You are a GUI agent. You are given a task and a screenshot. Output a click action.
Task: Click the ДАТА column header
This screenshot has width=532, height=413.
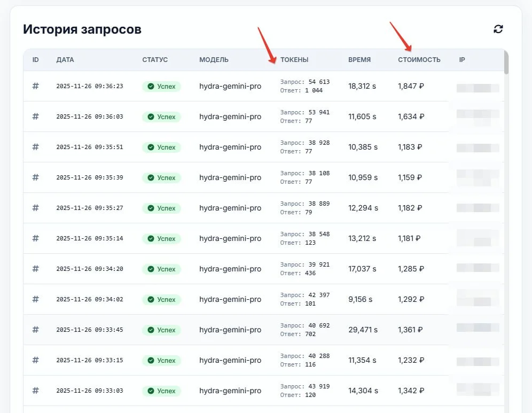pos(65,60)
